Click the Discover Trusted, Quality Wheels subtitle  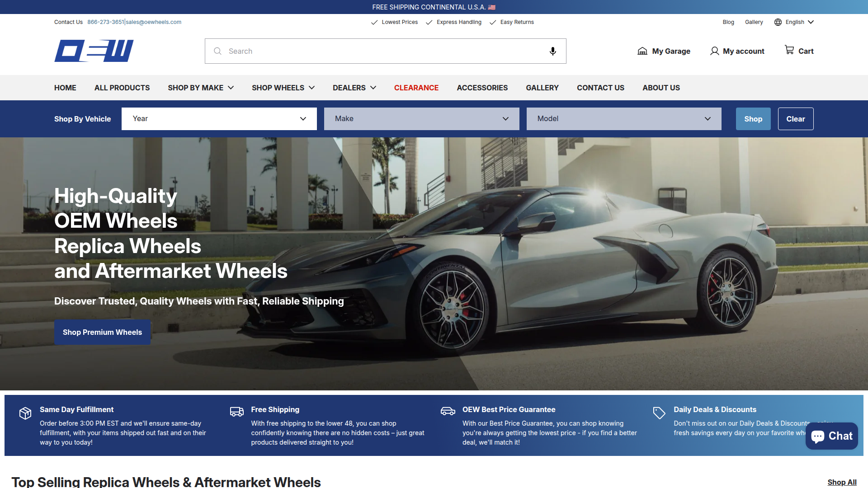199,301
